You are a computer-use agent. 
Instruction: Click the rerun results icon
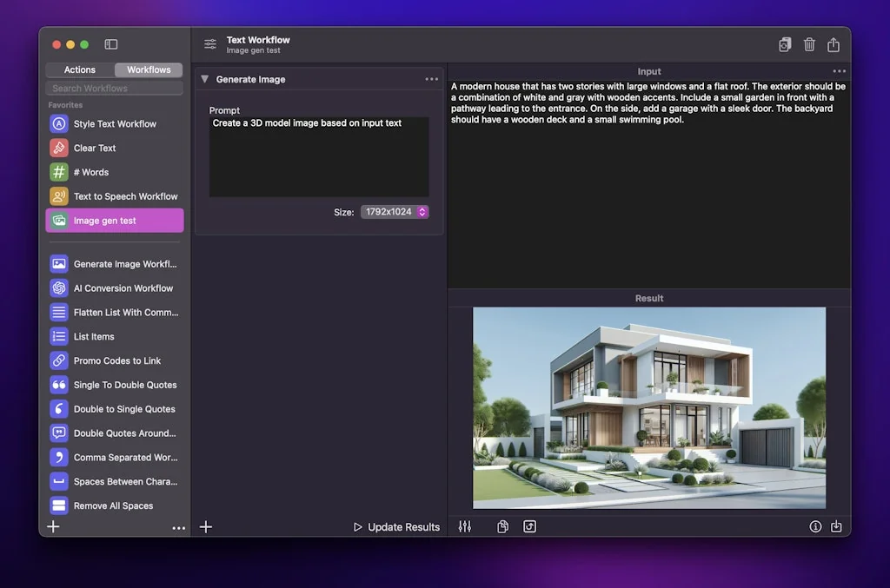point(529,526)
